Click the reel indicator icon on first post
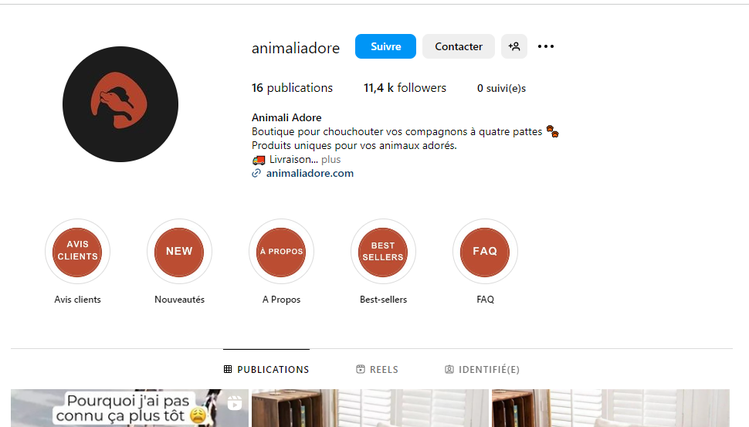The width and height of the screenshot is (749, 427). coord(235,403)
